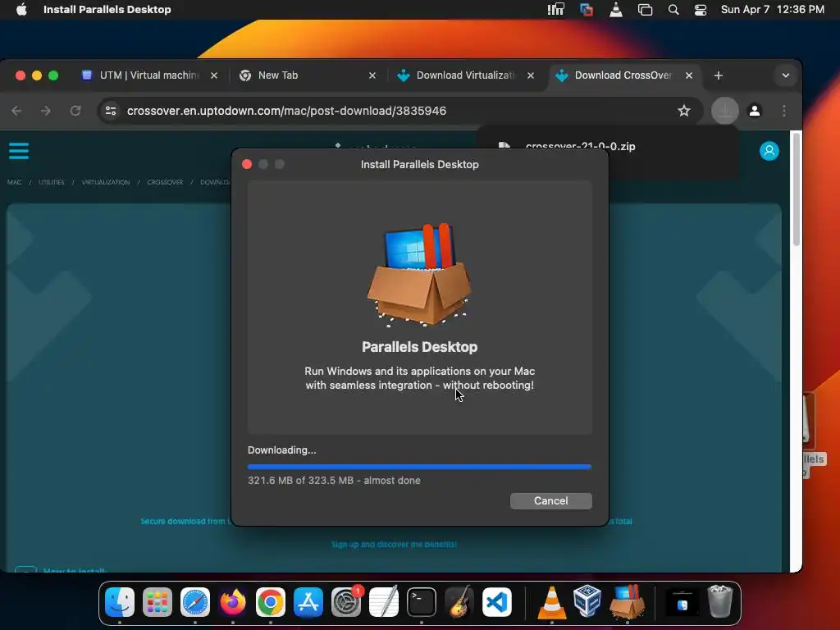Open Chrome downloads bubble icon

click(x=725, y=111)
